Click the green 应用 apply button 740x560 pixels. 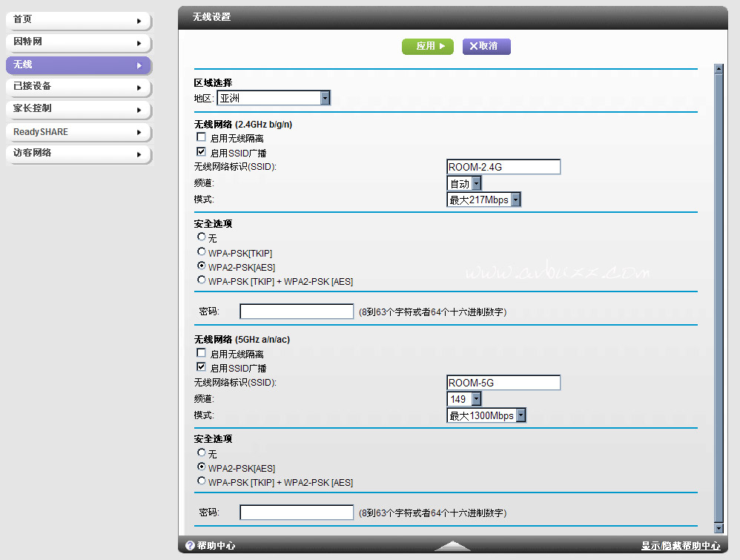[x=427, y=47]
